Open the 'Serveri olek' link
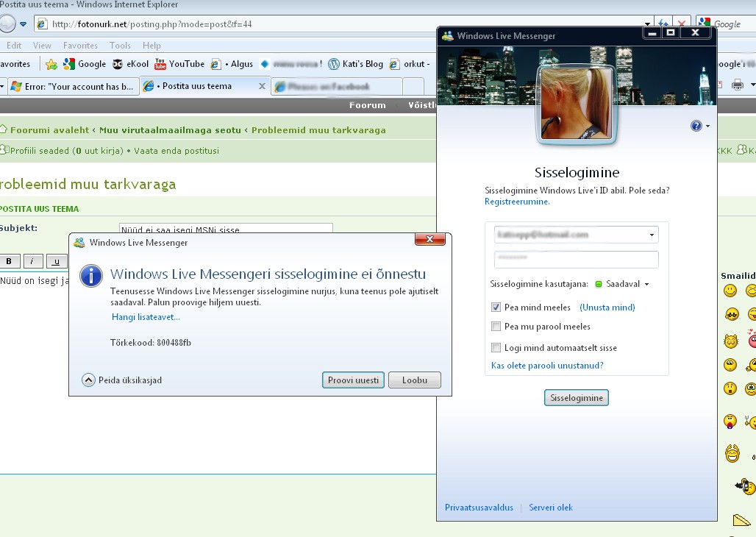The width and height of the screenshot is (756, 537). (x=551, y=508)
